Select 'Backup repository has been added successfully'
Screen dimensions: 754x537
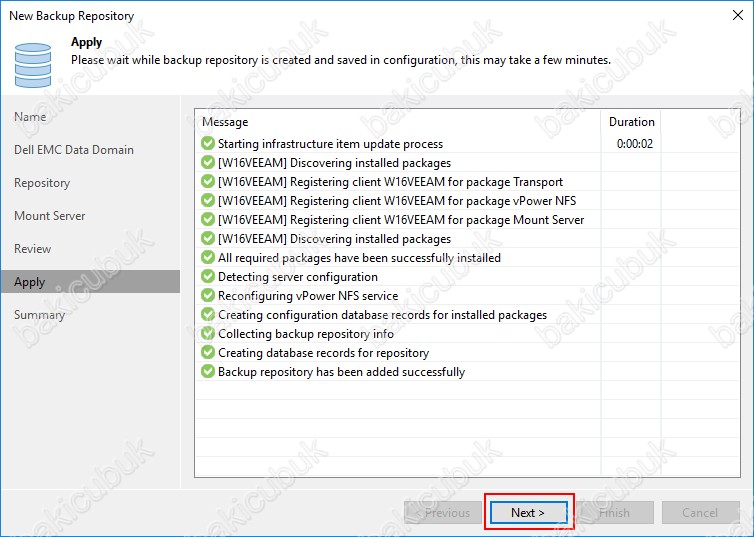[341, 372]
